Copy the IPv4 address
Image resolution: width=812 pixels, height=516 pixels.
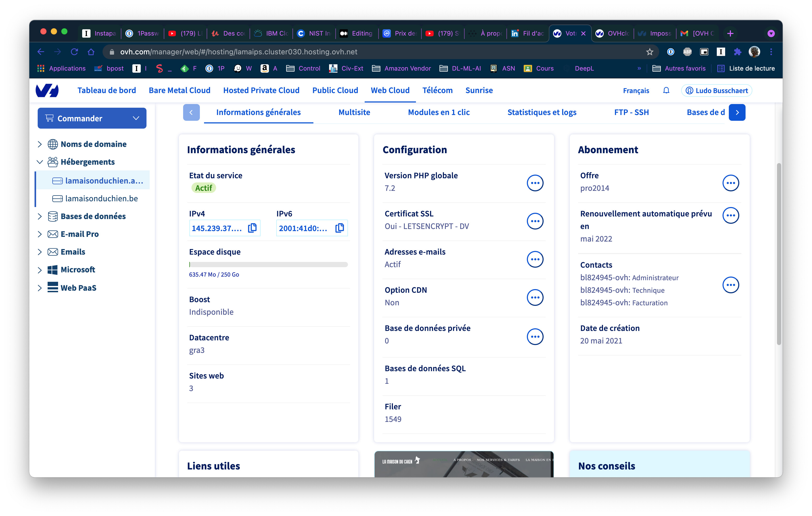(252, 228)
